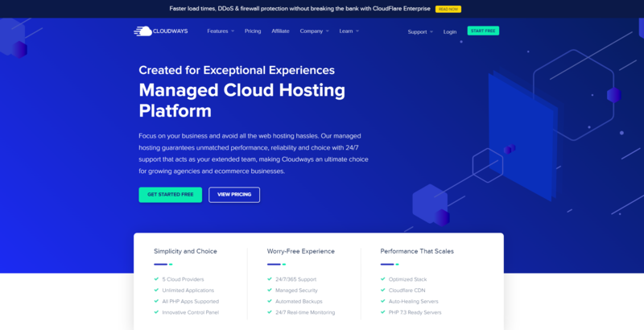
Task: Click the All PHP Apps Supported text
Action: pyautogui.click(x=191, y=302)
